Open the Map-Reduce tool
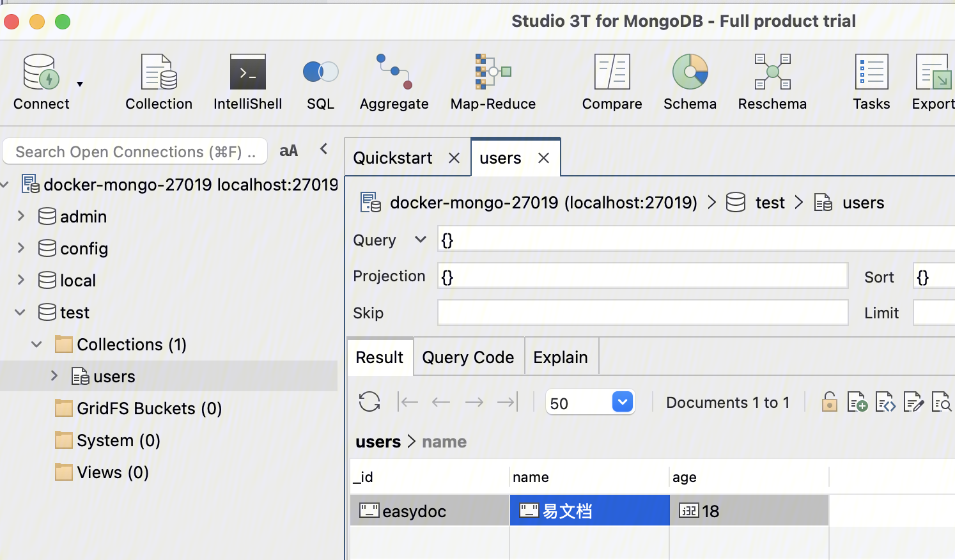This screenshot has height=560, width=955. 493,82
